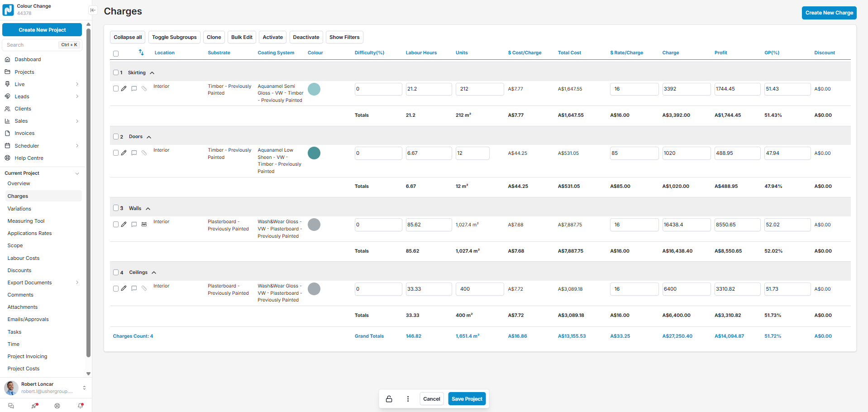The width and height of the screenshot is (868, 412).
Task: Tick the Skirting group checkbox
Action: click(116, 72)
